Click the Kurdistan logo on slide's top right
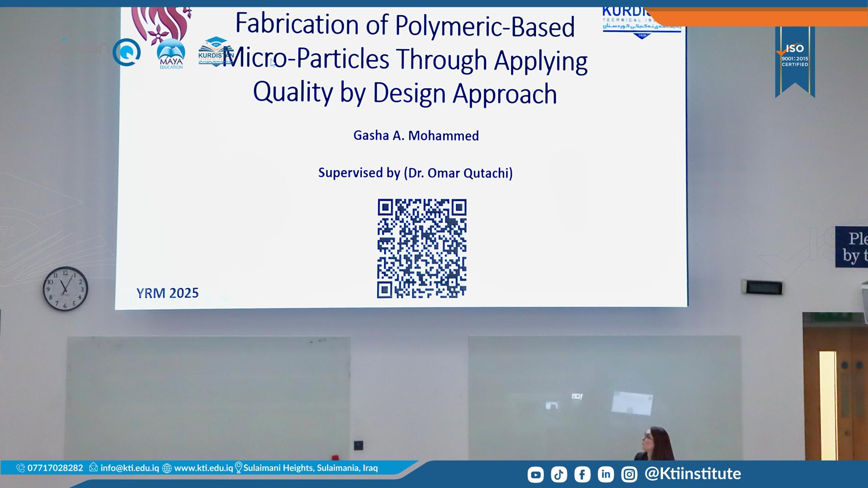 click(641, 23)
